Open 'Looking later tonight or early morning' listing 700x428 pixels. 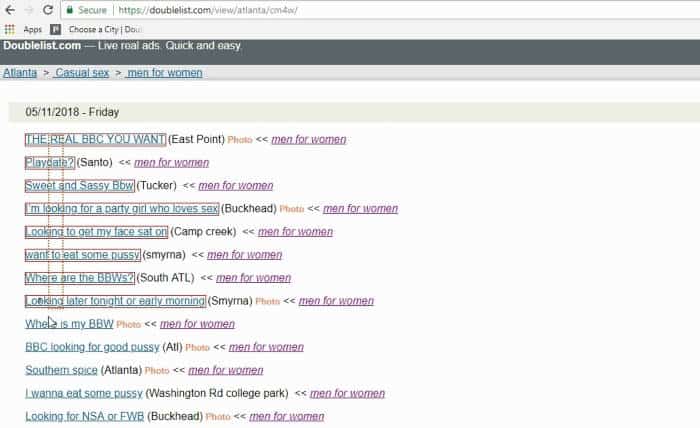pyautogui.click(x=115, y=301)
